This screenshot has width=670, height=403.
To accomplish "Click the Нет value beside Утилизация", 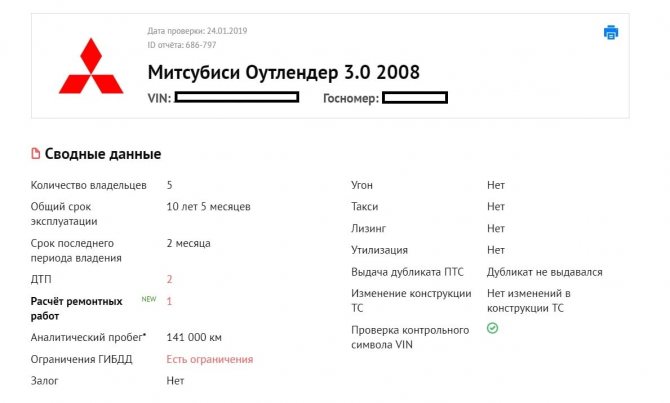I will tap(496, 250).
